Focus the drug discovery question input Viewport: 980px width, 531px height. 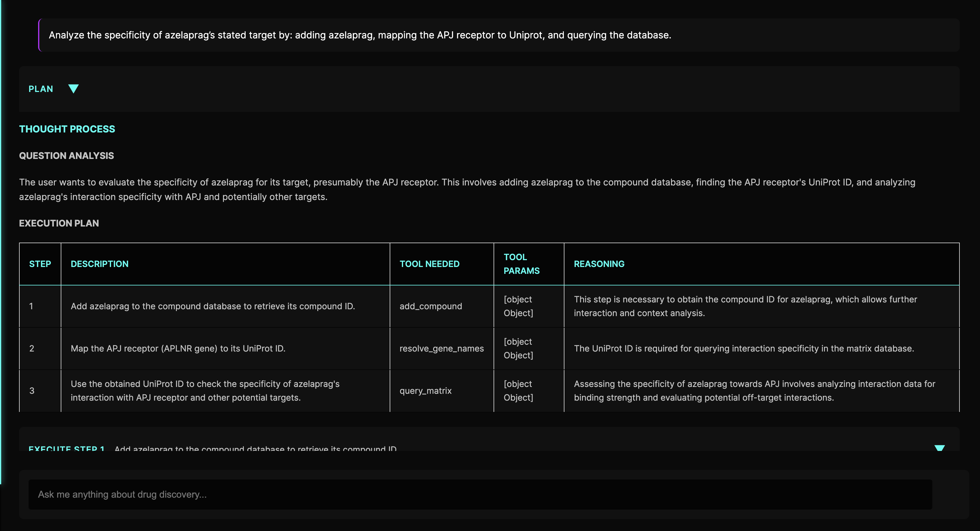[480, 494]
